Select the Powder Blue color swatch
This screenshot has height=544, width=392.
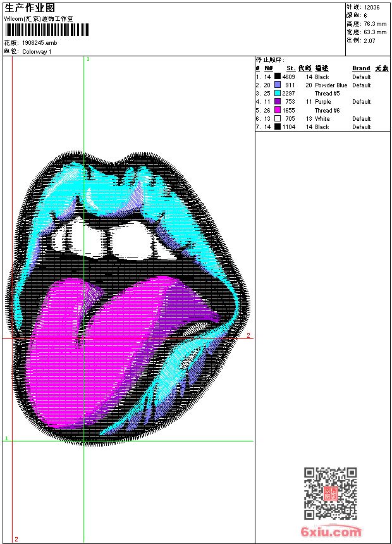278,85
